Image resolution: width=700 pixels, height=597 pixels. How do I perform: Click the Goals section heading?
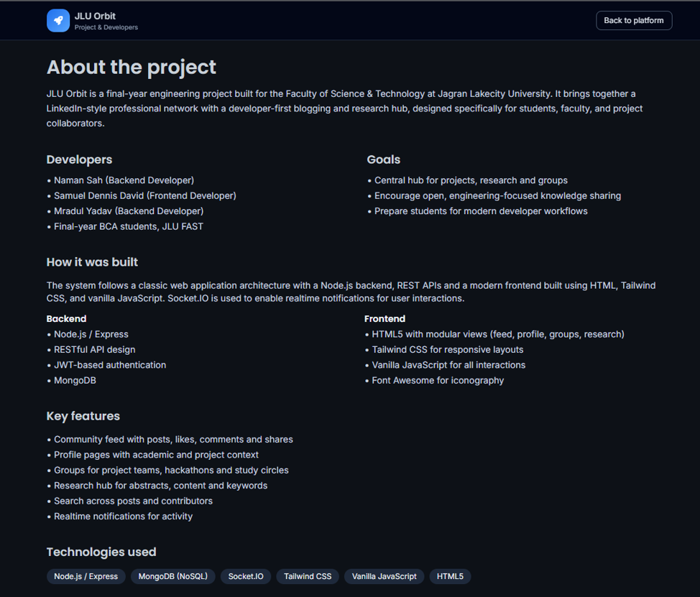click(x=384, y=159)
